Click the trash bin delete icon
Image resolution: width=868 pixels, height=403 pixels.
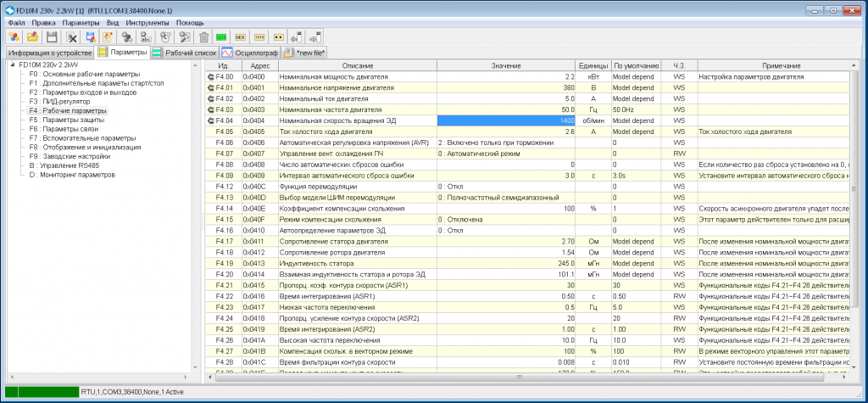(203, 37)
